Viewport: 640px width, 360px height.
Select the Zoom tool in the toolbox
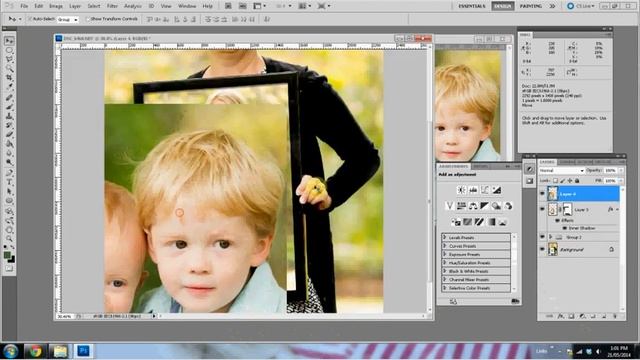pos(9,239)
